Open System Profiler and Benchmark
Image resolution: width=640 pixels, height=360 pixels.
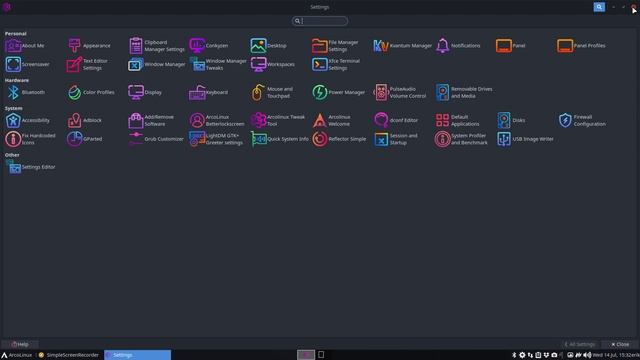(462, 139)
